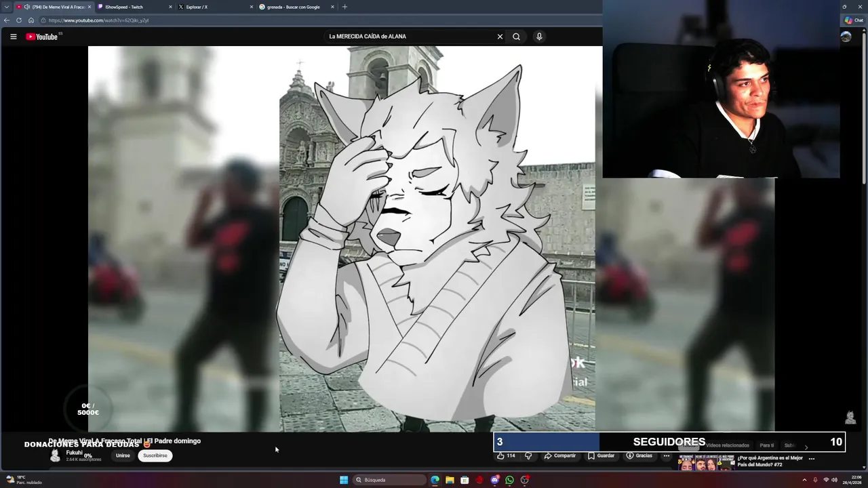
Task: Save the video with Guardar
Action: (x=601, y=455)
